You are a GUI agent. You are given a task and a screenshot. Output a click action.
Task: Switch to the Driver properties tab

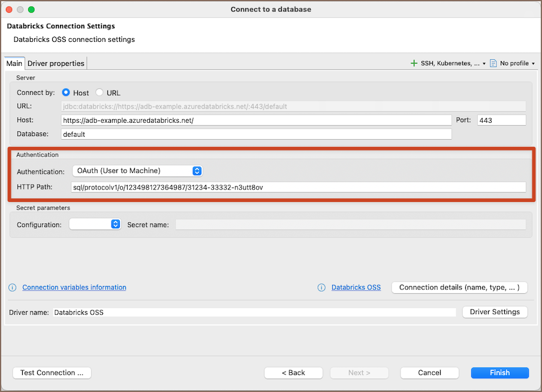pos(56,63)
